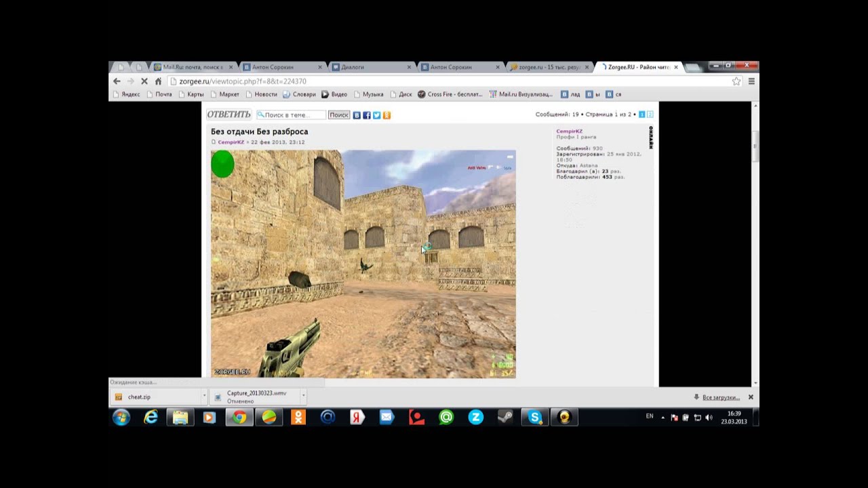Bookmark this page with the star icon
868x488 pixels.
click(x=736, y=81)
